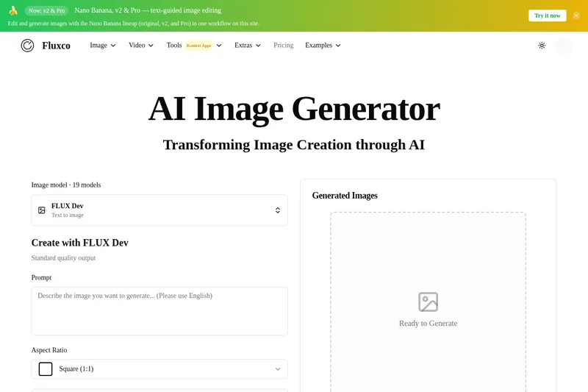Open the Tools nav dropdown
This screenshot has width=588, height=392.
point(194,46)
